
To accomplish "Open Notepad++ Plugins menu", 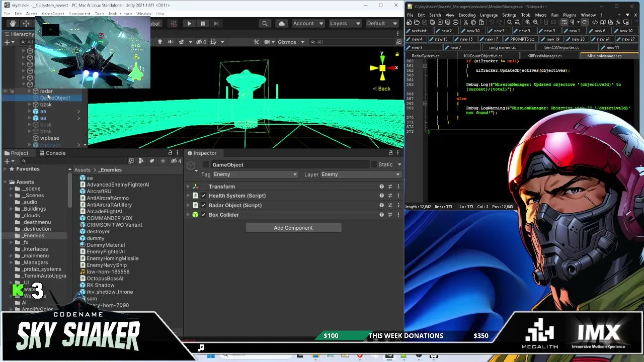I will (570, 15).
